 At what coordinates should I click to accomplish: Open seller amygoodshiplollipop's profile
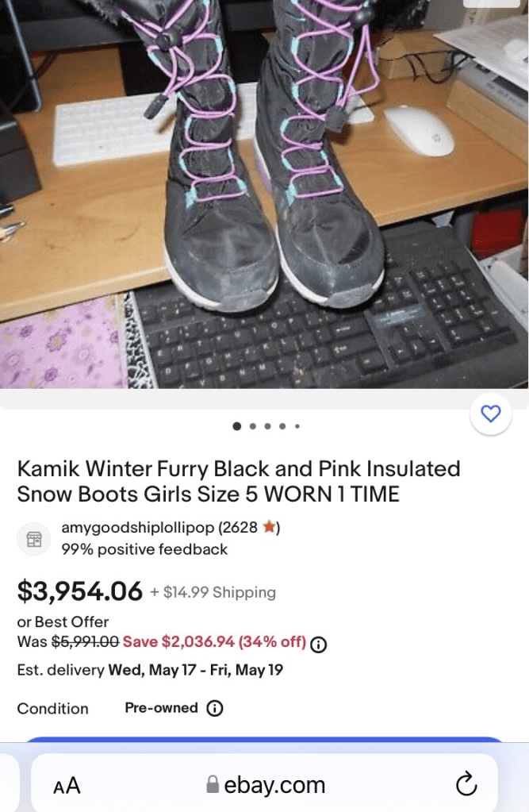click(138, 527)
